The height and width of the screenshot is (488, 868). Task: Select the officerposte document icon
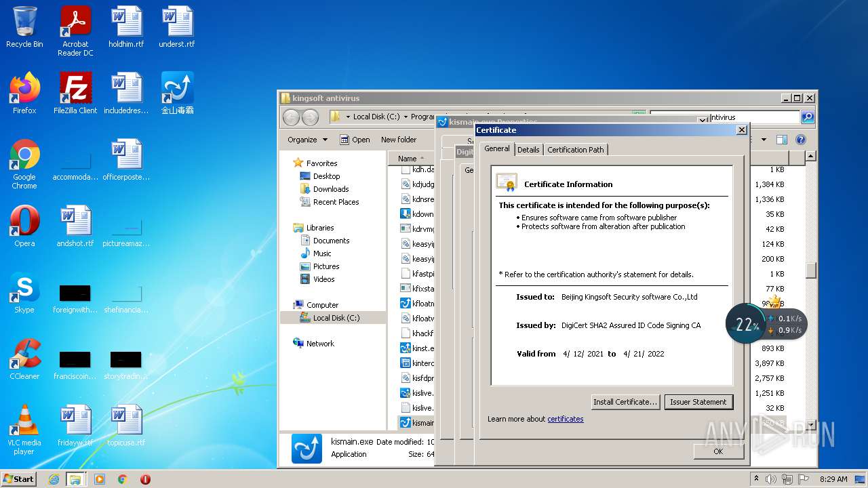(x=126, y=160)
